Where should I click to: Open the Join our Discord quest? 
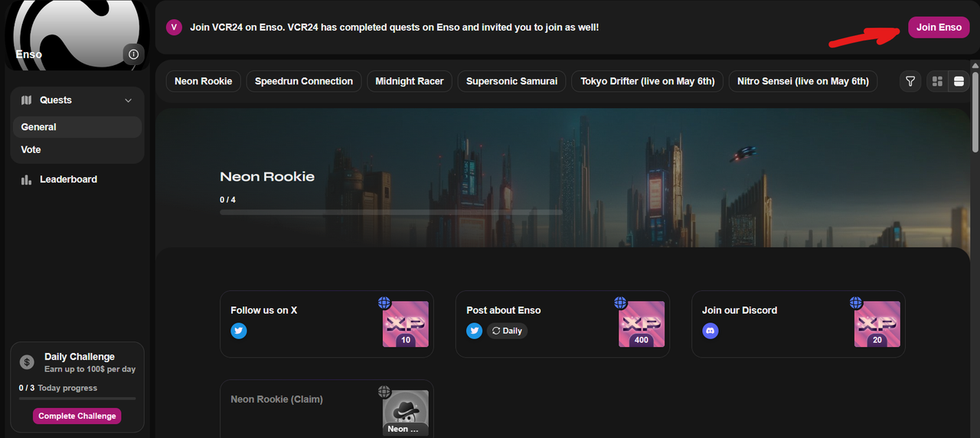coord(799,324)
